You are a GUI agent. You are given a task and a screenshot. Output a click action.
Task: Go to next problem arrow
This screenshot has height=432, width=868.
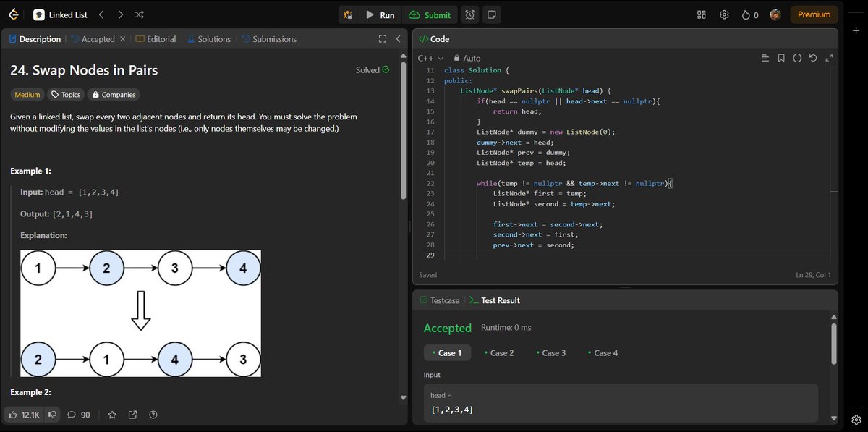click(x=120, y=14)
